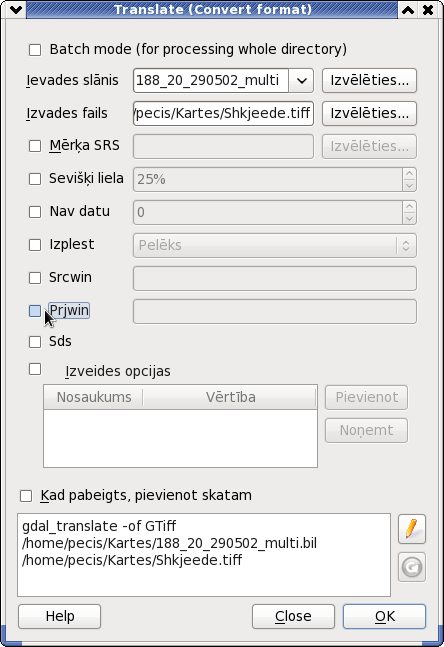Open the window menu arrow in title bar

16,9
